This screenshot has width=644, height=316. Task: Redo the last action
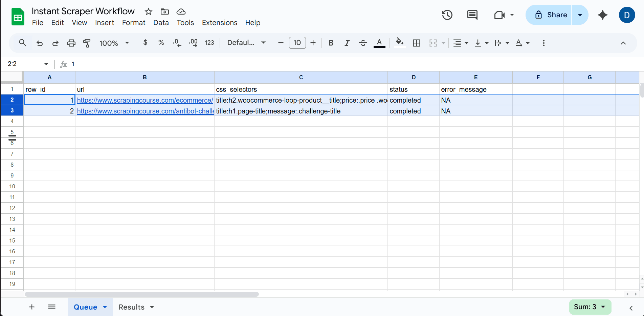55,43
